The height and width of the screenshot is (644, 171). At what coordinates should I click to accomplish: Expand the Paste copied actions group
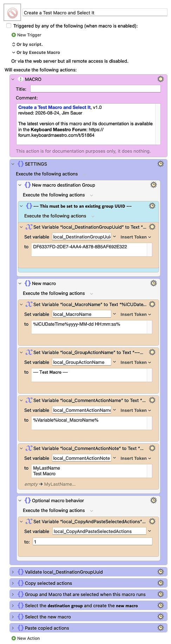pyautogui.click(x=13, y=628)
